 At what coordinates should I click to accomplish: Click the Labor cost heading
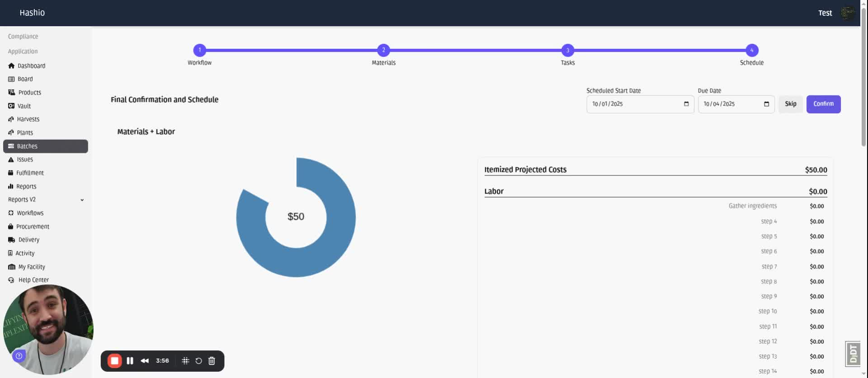pyautogui.click(x=494, y=191)
